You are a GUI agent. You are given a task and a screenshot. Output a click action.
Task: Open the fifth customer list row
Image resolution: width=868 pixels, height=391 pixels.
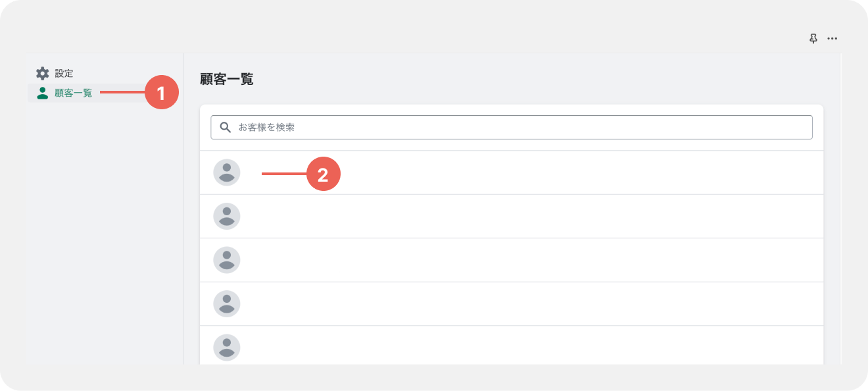(512, 345)
